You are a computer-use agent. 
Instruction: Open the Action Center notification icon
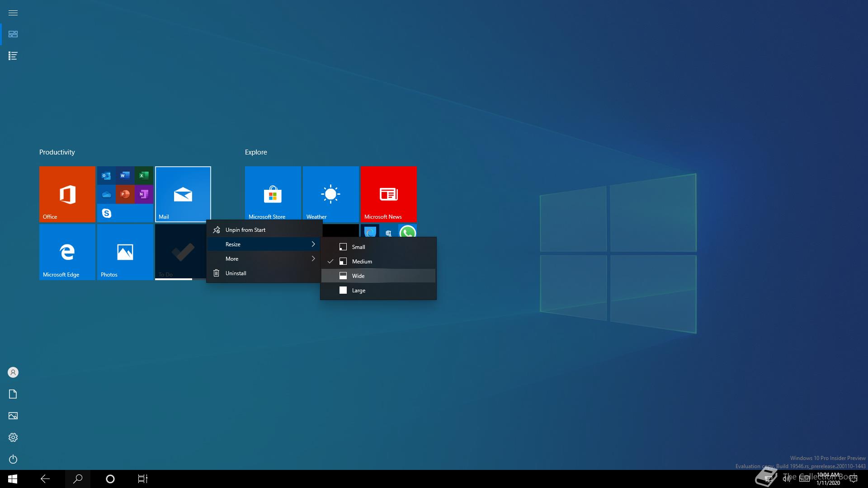point(854,479)
